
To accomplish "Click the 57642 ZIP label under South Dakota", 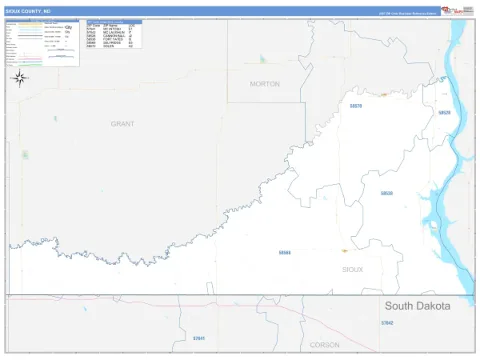I will 387,323.
